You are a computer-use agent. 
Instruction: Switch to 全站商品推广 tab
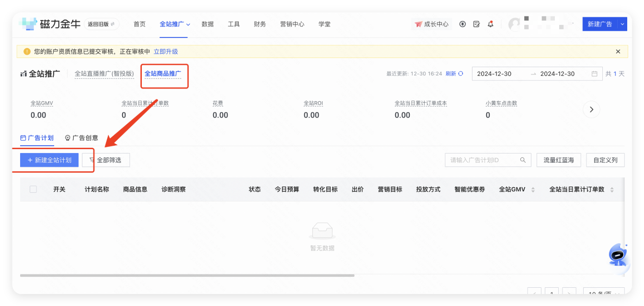[163, 74]
